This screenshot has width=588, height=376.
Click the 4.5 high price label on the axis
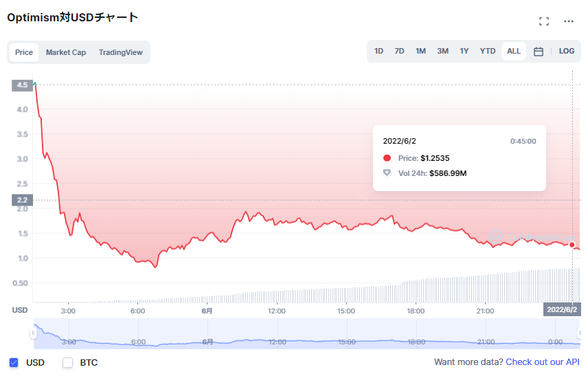click(x=22, y=85)
